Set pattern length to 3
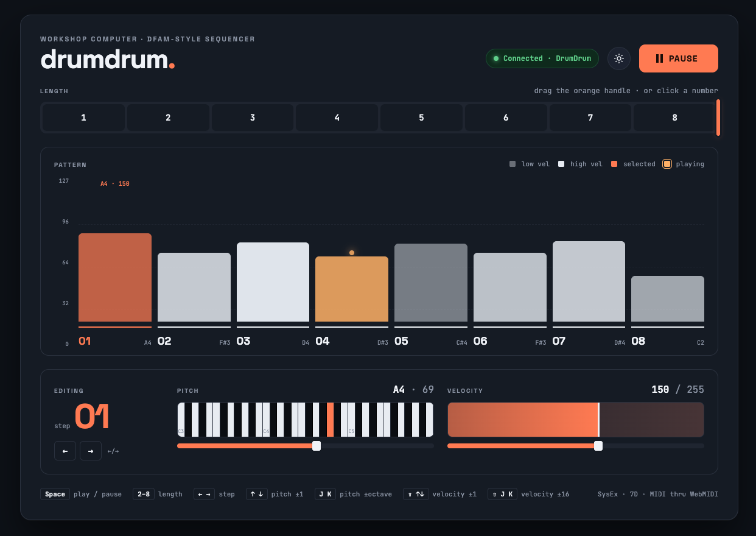The height and width of the screenshot is (536, 756). click(x=253, y=118)
